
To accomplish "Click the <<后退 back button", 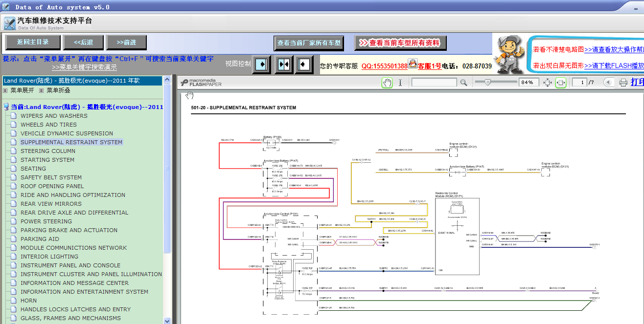I will 84,43.
